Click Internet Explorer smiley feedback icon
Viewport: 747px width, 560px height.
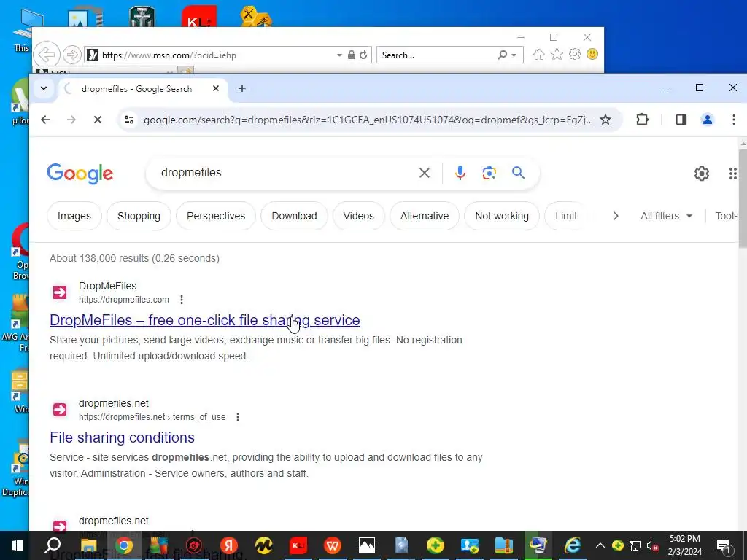[x=592, y=54]
